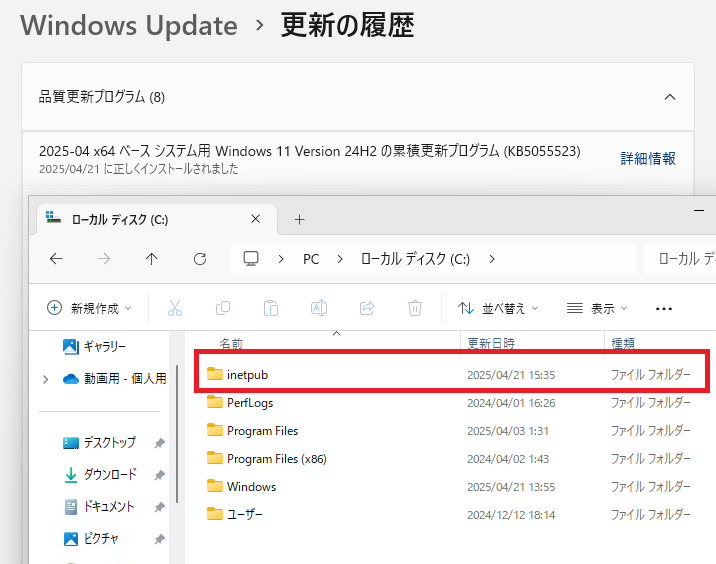Click Windows Update breadcrumb in Settings window
Image resolution: width=716 pixels, height=564 pixels.
point(129,25)
